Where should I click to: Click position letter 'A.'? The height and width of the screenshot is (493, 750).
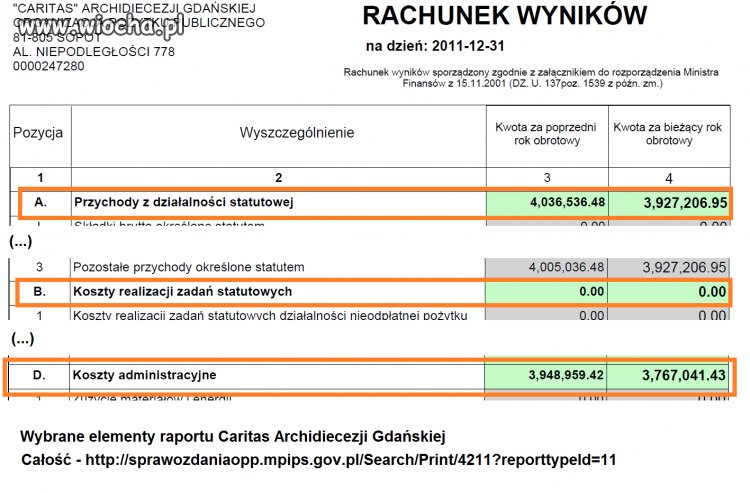coord(41,202)
